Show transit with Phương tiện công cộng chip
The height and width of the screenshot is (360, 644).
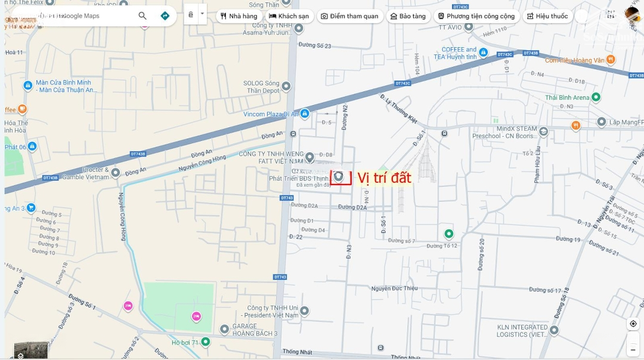point(477,16)
